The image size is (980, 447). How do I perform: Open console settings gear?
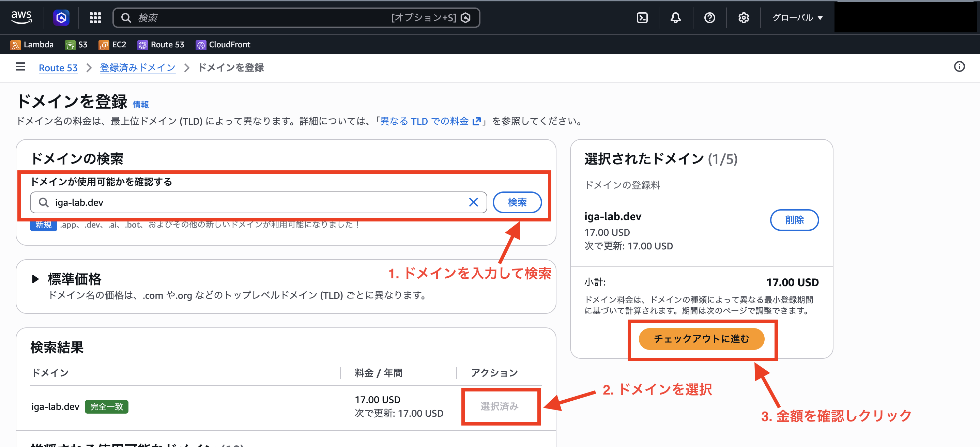744,17
